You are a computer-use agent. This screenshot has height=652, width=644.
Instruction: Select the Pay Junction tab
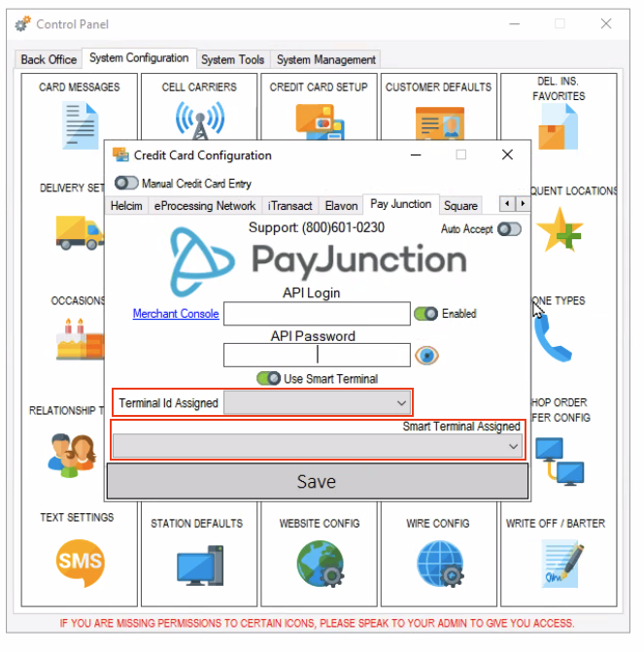[401, 204]
